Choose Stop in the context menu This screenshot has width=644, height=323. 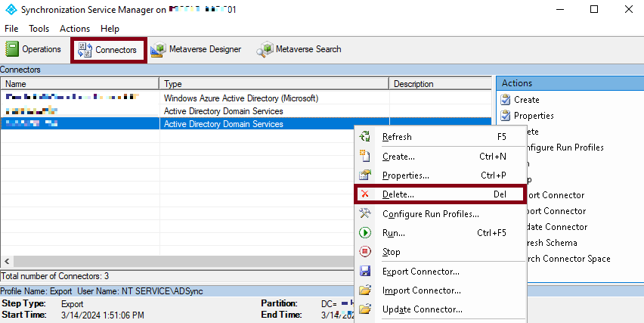pos(439,252)
